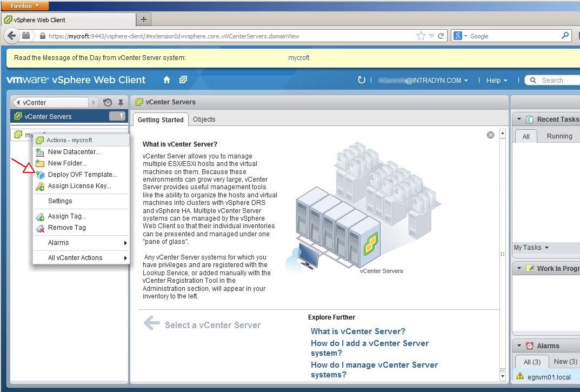Switch to the Getting Started tab
The height and width of the screenshot is (392, 580).
(161, 119)
